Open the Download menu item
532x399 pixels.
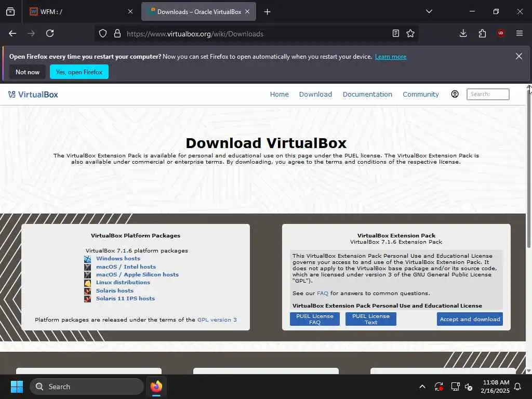[315, 95]
